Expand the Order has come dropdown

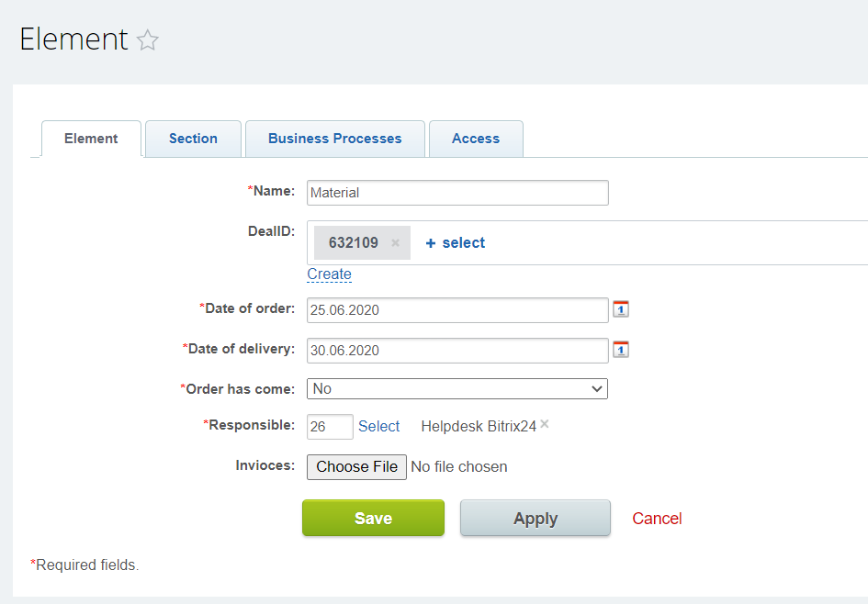coord(457,389)
